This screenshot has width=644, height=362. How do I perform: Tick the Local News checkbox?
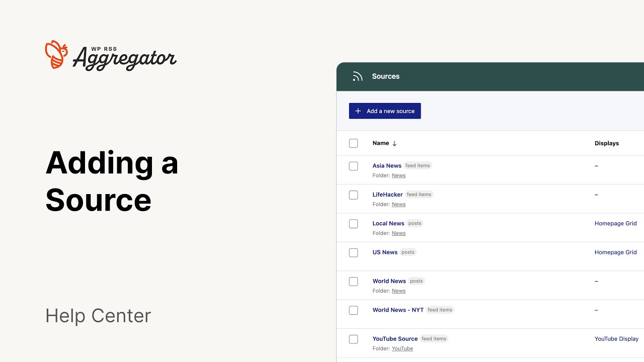[354, 224]
